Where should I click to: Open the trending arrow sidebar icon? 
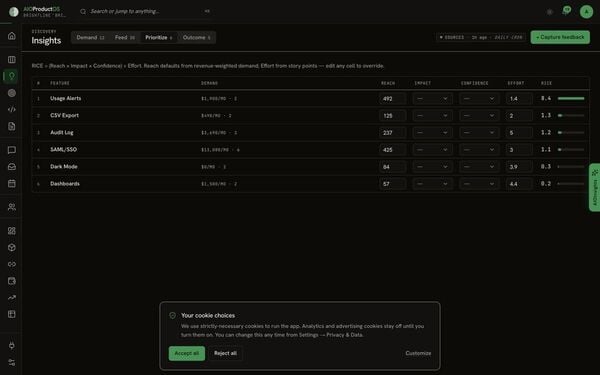coord(12,297)
